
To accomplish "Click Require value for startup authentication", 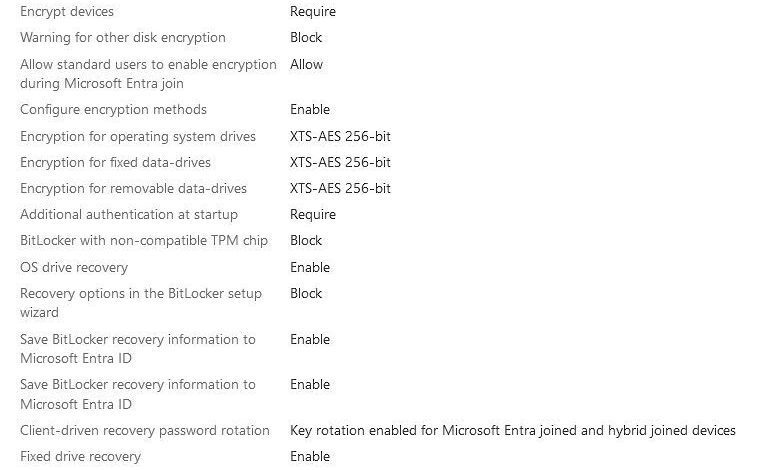I will point(313,215).
